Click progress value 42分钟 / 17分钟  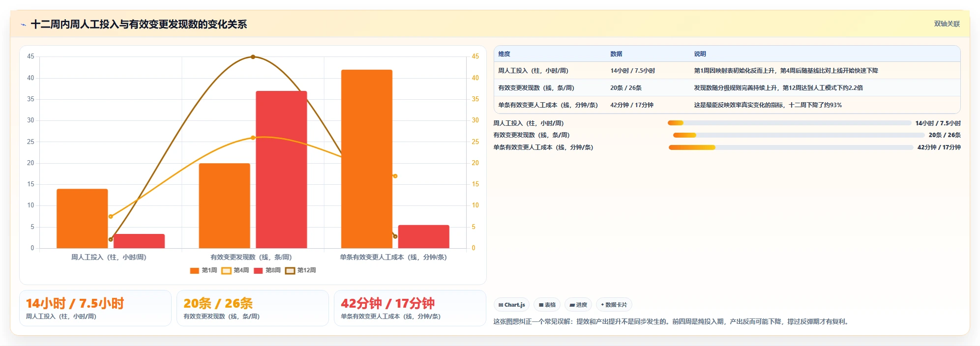(x=939, y=147)
